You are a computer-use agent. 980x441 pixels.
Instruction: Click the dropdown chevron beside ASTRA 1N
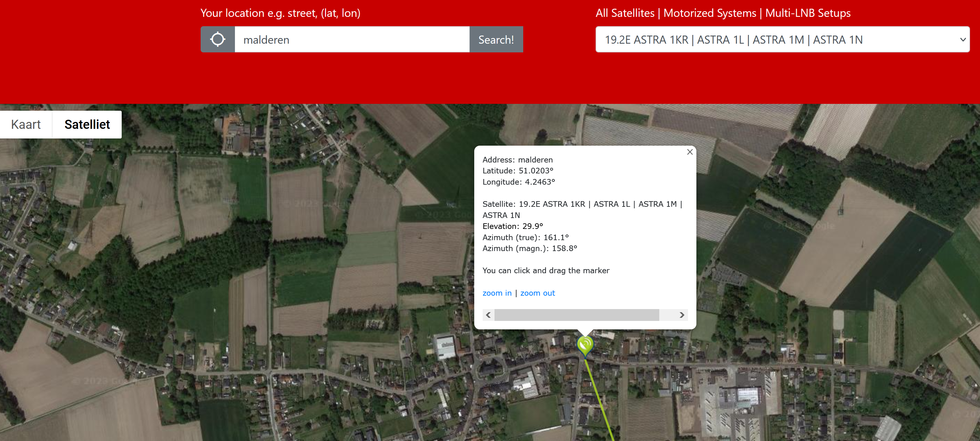coord(963,40)
